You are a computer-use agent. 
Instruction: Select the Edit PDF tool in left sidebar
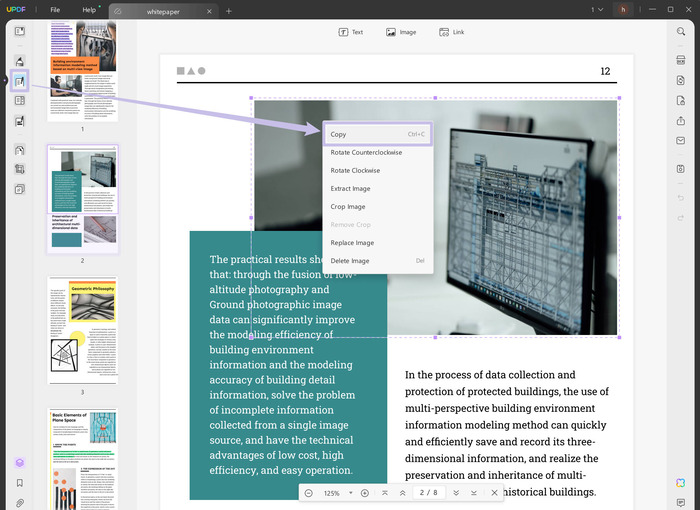tap(20, 80)
